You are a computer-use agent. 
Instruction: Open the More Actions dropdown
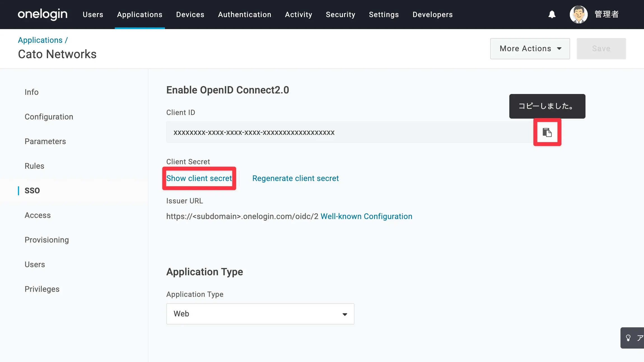click(530, 49)
